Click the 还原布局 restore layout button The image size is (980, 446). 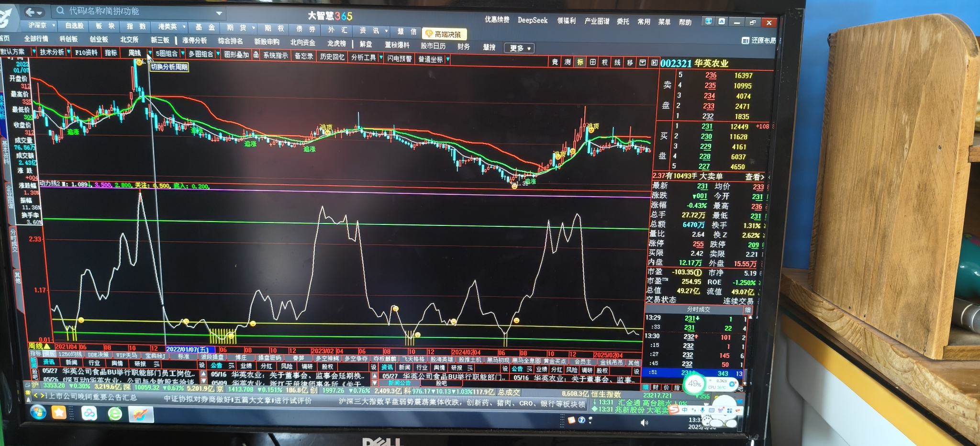pyautogui.click(x=759, y=41)
